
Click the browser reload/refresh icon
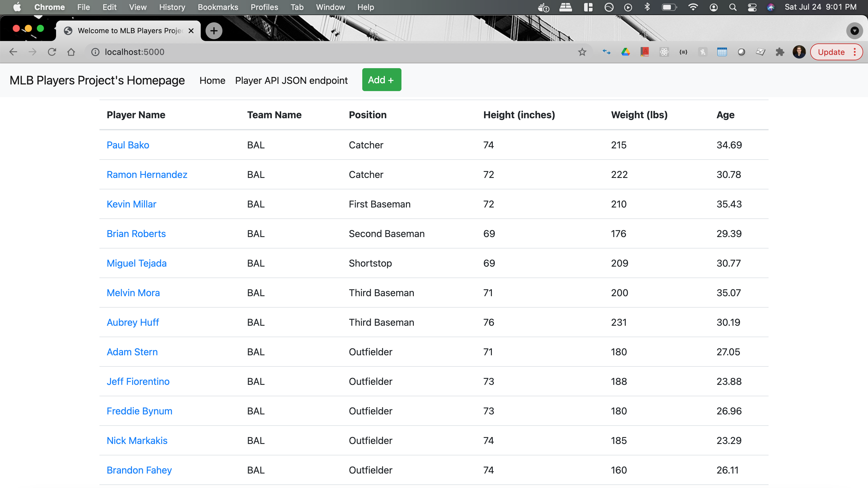[x=52, y=52]
